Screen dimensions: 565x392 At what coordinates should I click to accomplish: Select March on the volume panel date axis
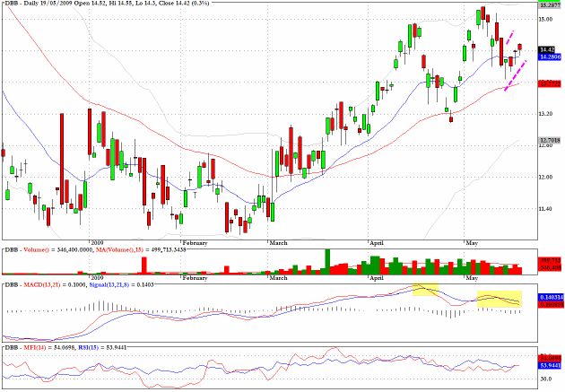tap(278, 278)
